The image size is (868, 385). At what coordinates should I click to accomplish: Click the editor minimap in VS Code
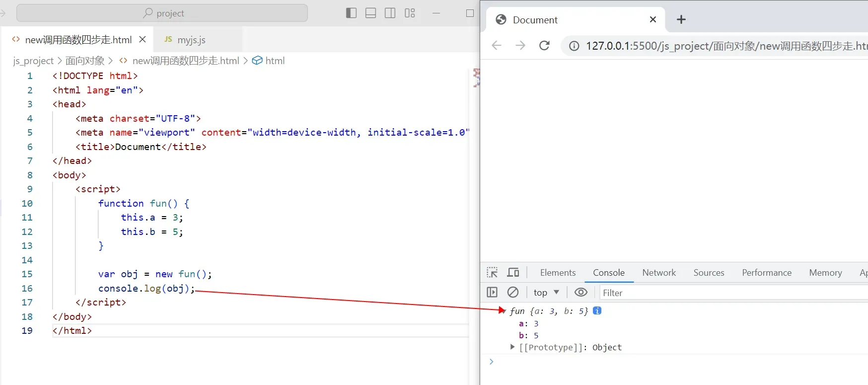pos(476,78)
